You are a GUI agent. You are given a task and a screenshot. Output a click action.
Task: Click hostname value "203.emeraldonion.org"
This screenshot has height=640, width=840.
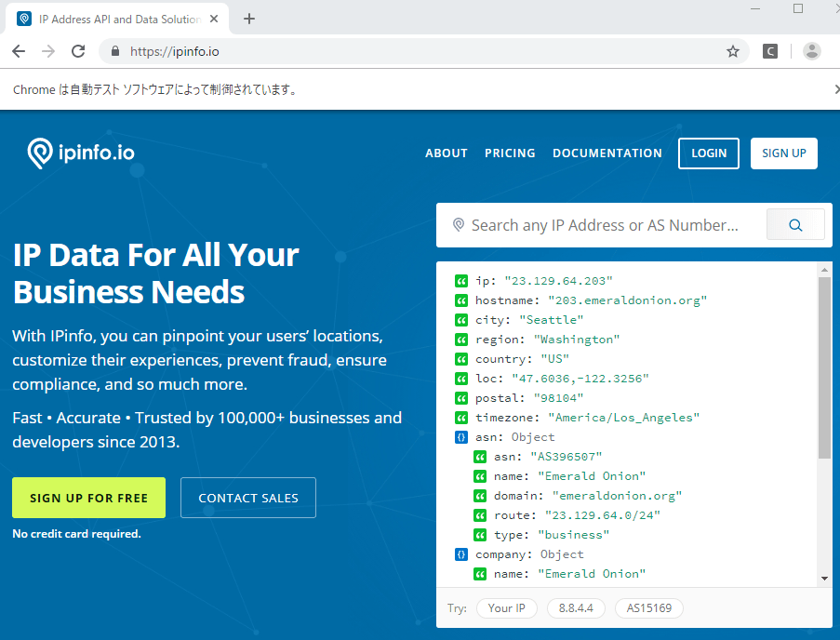[627, 300]
